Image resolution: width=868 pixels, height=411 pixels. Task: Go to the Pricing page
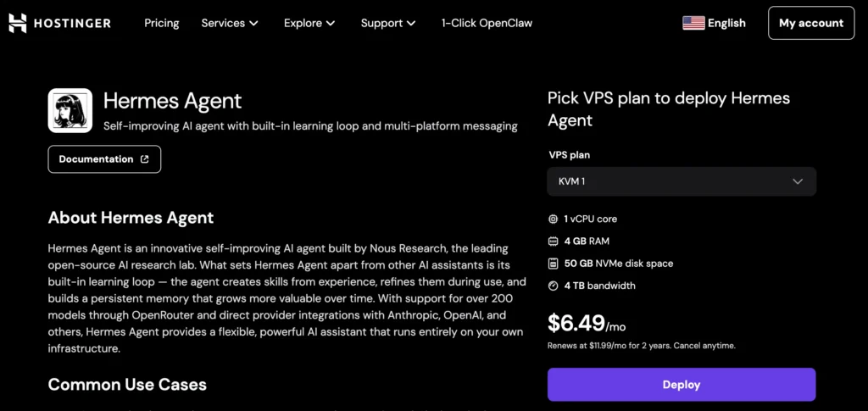coord(161,23)
